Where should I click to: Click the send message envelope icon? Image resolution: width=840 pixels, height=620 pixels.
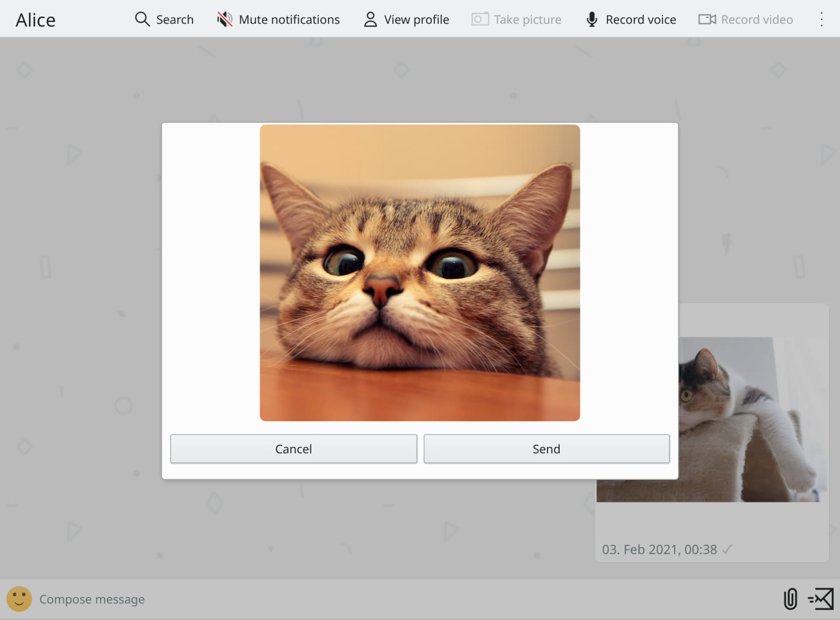pos(821,599)
